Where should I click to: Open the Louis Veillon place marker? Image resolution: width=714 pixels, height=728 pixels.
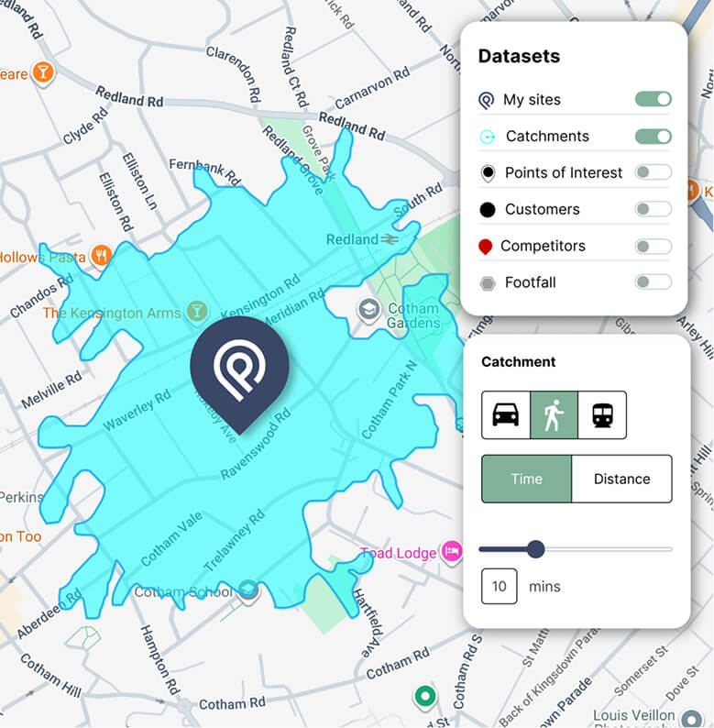[x=692, y=718]
